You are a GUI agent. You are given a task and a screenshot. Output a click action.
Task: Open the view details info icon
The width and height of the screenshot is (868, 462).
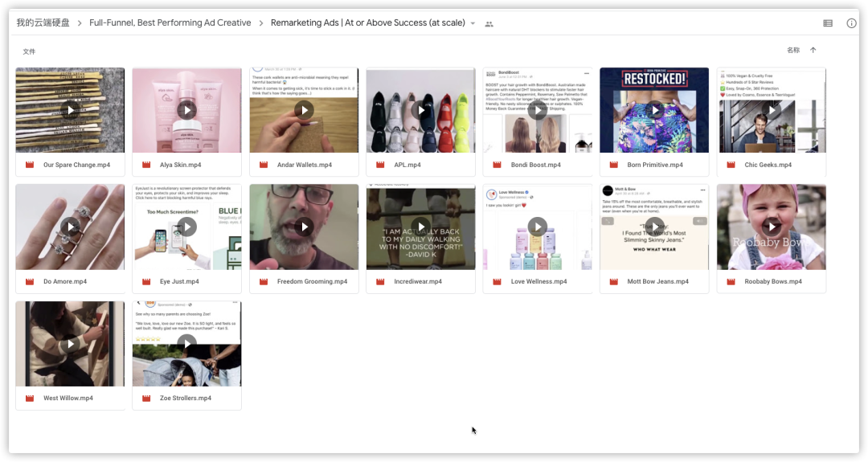click(851, 23)
